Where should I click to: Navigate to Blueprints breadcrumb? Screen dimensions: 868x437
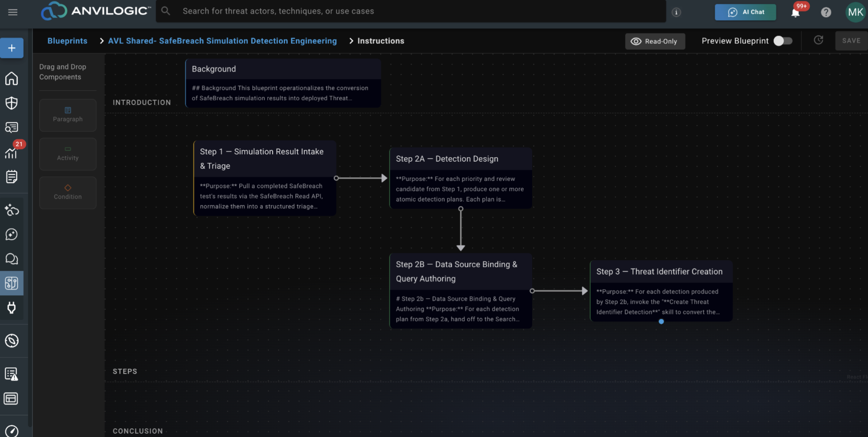[x=67, y=41]
